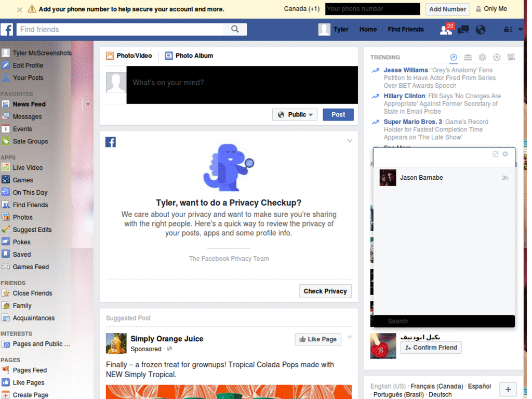Open Suggest Edits in sidebar
The height and width of the screenshot is (399, 532).
(26, 230)
